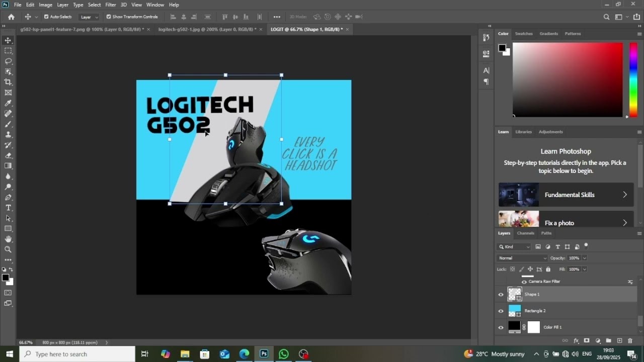Select the Clone Stamp tool

(x=8, y=135)
